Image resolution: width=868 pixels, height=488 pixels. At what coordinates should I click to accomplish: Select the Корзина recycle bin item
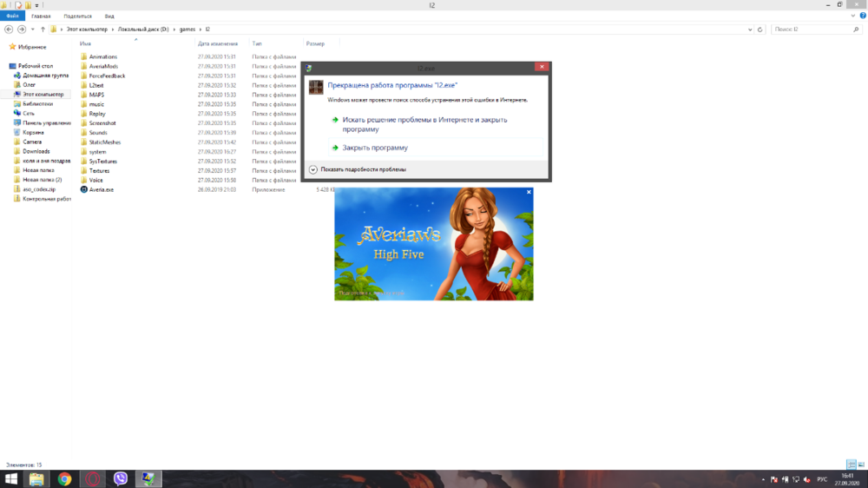click(33, 132)
